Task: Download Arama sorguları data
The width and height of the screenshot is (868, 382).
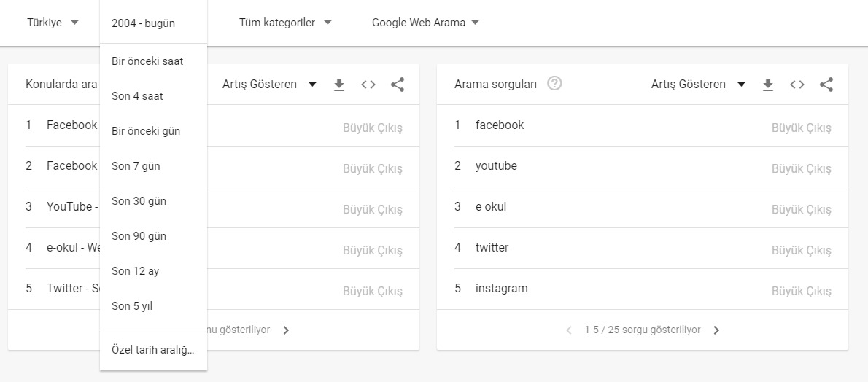Action: [x=768, y=85]
